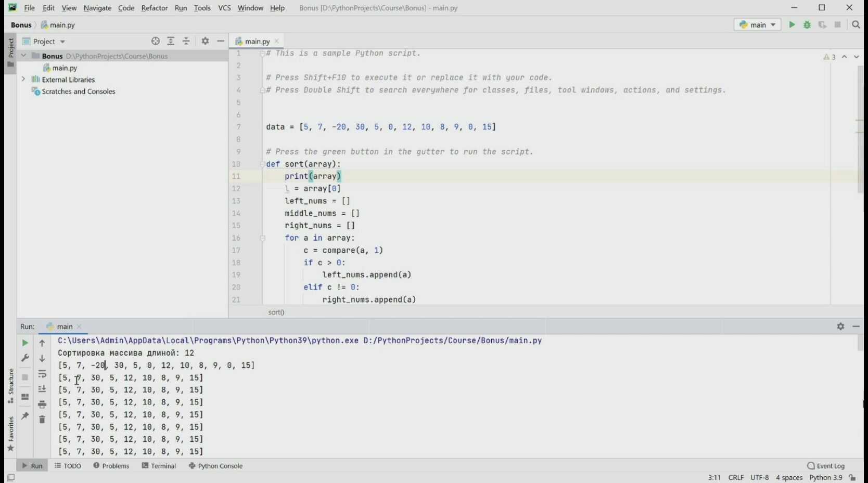Viewport: 868px width, 483px height.
Task: Hide the Project panel with minus icon
Action: 221,41
